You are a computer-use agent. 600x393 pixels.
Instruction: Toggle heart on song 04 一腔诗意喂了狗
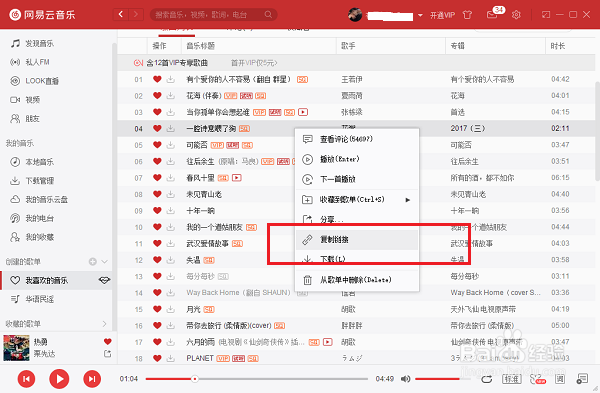pos(157,129)
